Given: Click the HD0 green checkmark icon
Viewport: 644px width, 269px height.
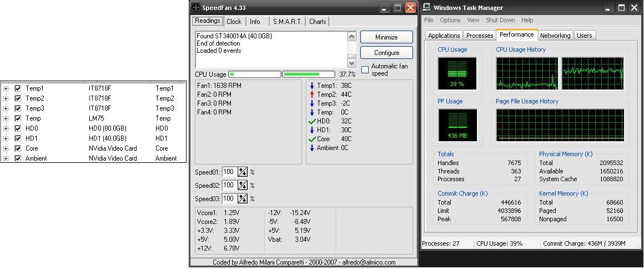Looking at the screenshot, I should 312,121.
